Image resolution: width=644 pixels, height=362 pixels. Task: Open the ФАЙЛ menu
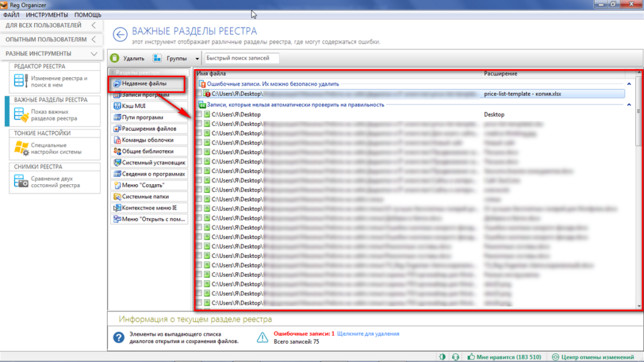[11, 14]
